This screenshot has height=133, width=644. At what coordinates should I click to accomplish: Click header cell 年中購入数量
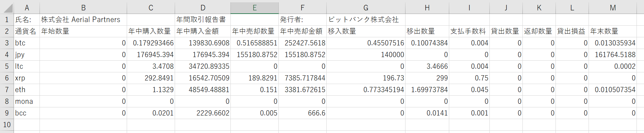click(151, 31)
